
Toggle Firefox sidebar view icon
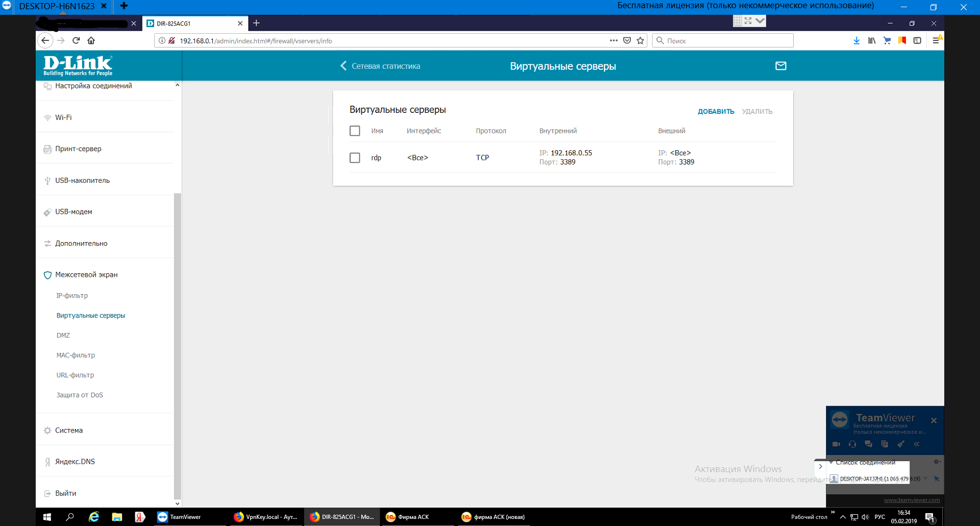click(917, 40)
